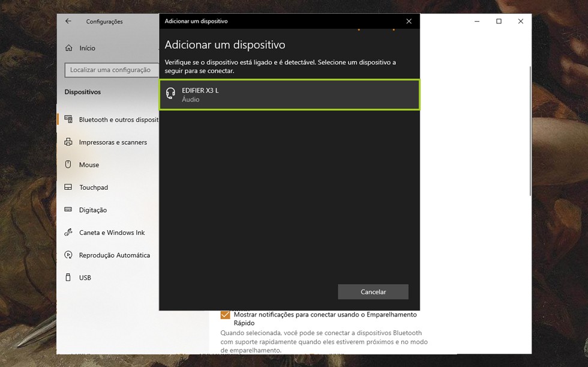Screen dimensions: 588x367
Task: Click the headphone icon for EDIFIER X3 L
Action: (170, 94)
